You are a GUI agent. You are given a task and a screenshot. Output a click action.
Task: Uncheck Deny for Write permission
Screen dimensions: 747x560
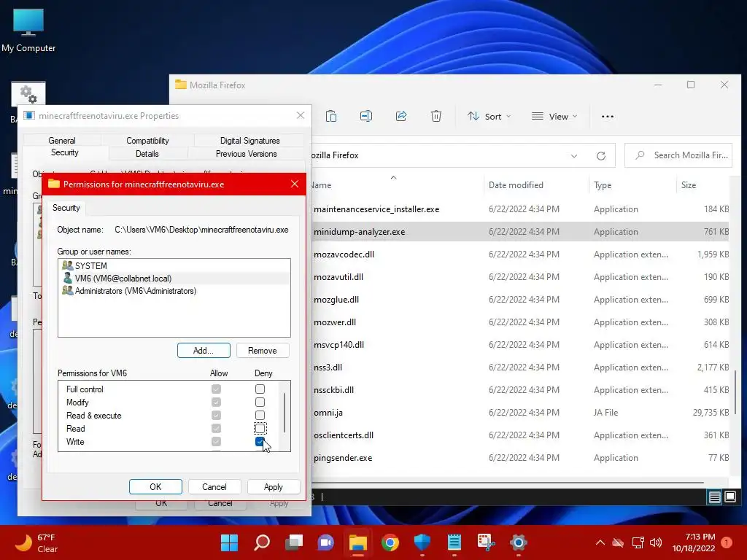[260, 442]
